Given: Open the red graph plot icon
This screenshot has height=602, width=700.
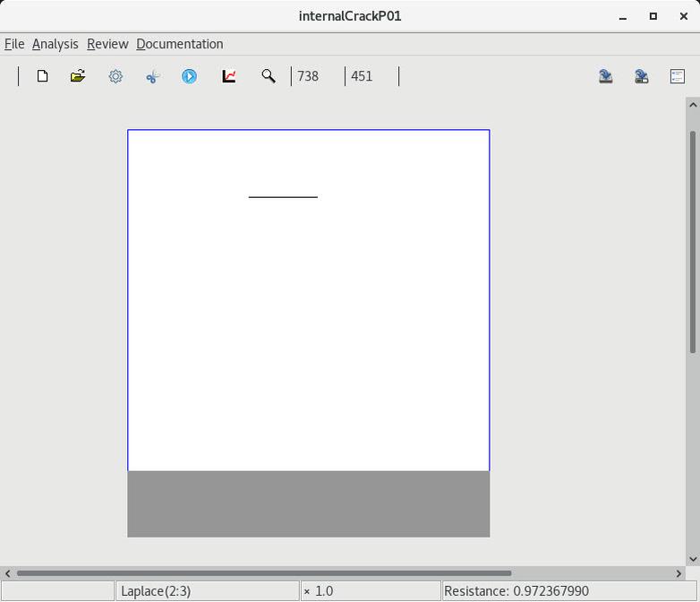Looking at the screenshot, I should (229, 76).
